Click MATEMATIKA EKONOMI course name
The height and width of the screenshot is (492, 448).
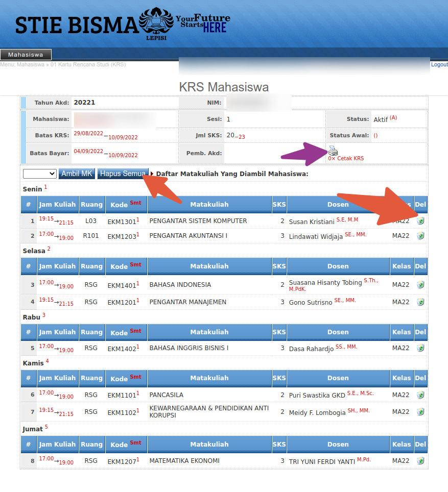(x=184, y=461)
